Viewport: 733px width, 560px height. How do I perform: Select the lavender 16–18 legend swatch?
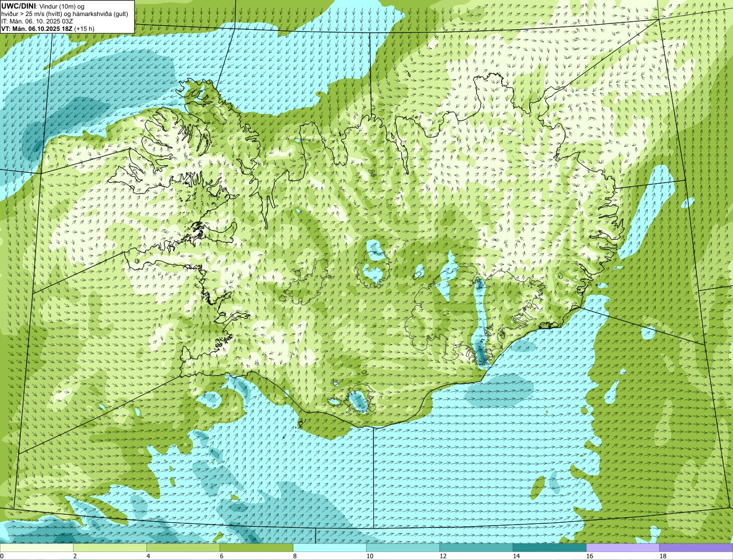[623, 547]
